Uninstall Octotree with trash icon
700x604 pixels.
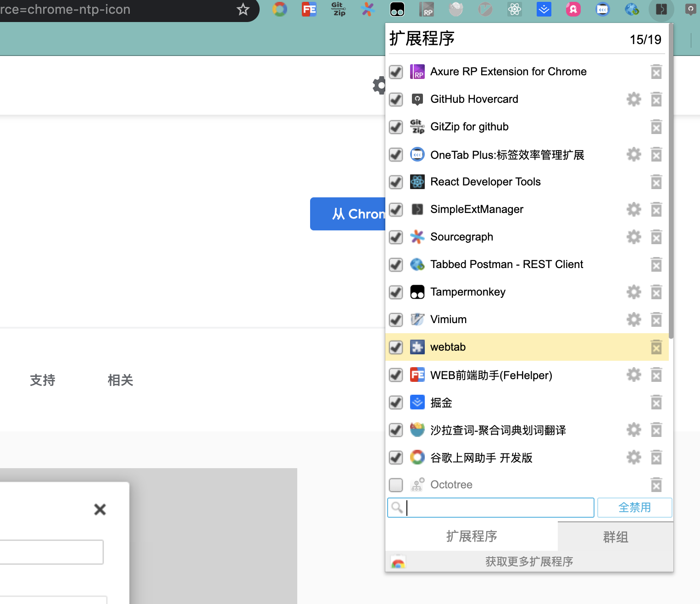(x=656, y=485)
